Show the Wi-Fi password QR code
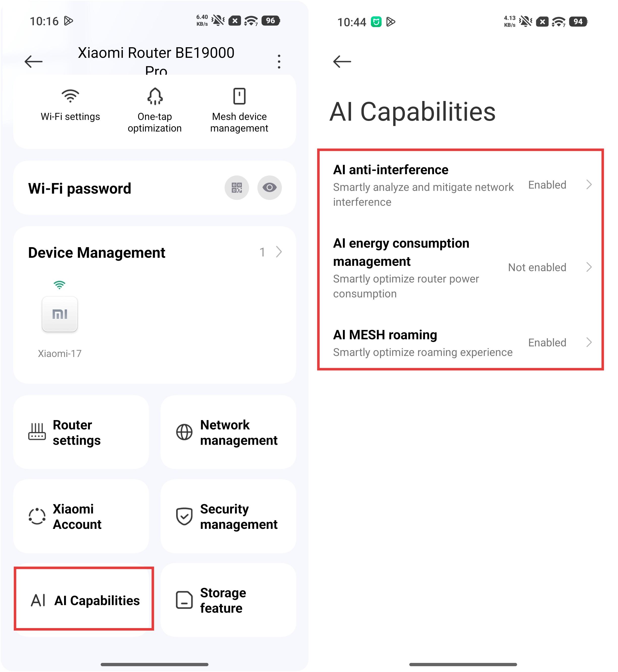The width and height of the screenshot is (618, 672). 236,188
